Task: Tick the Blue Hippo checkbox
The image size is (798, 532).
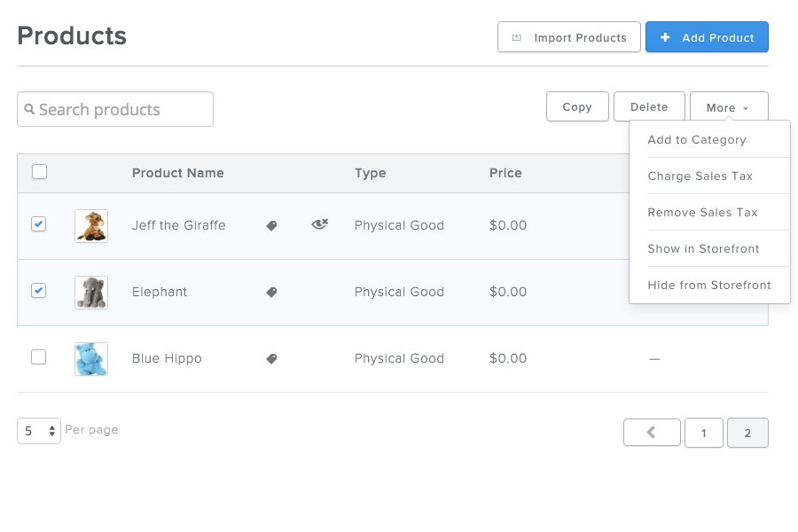Action: (x=39, y=357)
